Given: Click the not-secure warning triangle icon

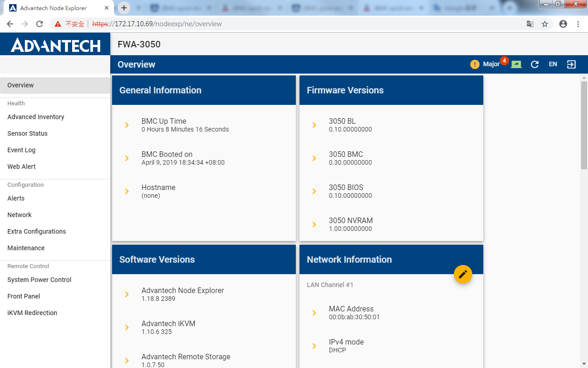Looking at the screenshot, I should point(58,24).
